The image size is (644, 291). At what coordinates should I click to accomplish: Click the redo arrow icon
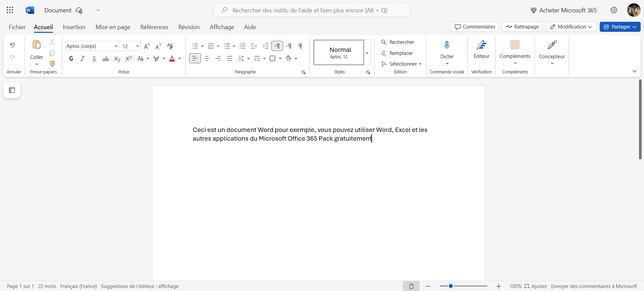[x=12, y=57]
